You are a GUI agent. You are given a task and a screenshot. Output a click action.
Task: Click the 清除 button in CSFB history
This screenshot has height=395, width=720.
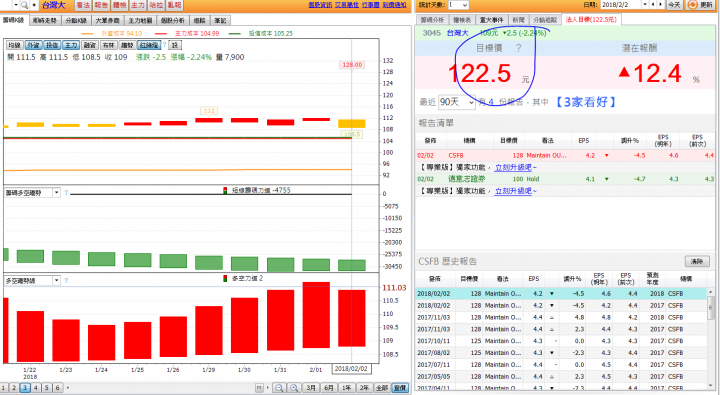coord(697,261)
